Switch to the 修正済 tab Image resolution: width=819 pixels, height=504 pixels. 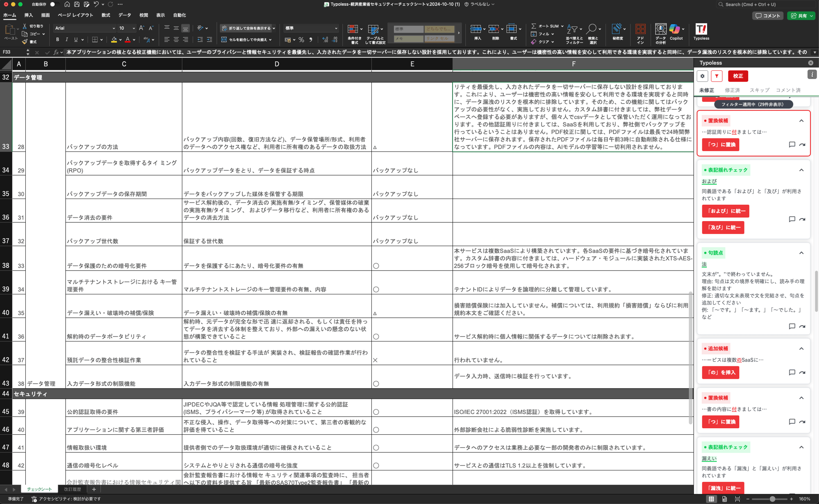pyautogui.click(x=732, y=90)
